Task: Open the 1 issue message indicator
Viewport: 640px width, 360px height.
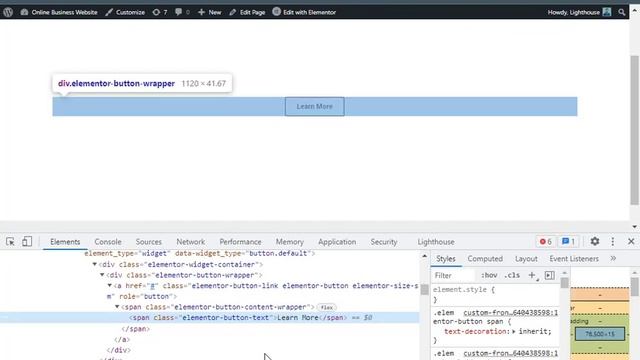Action: click(x=568, y=242)
